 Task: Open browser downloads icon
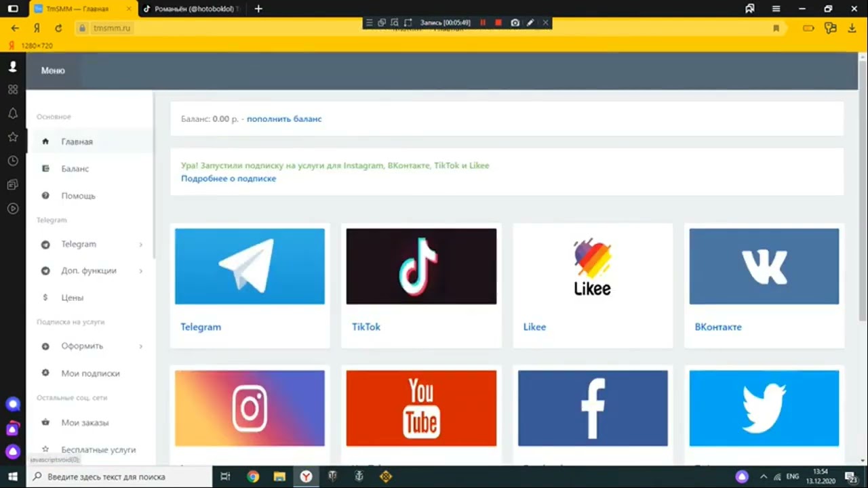pyautogui.click(x=852, y=28)
